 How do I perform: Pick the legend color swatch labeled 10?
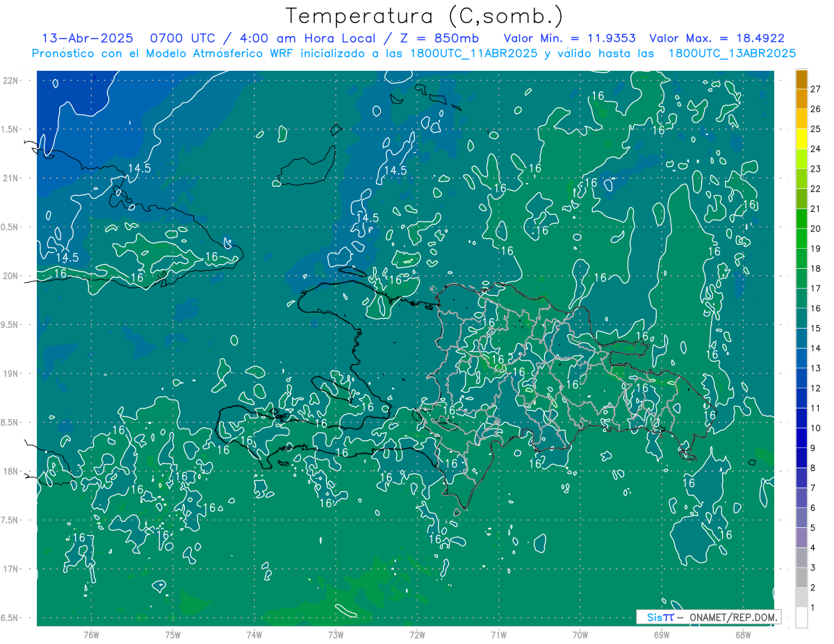click(801, 419)
